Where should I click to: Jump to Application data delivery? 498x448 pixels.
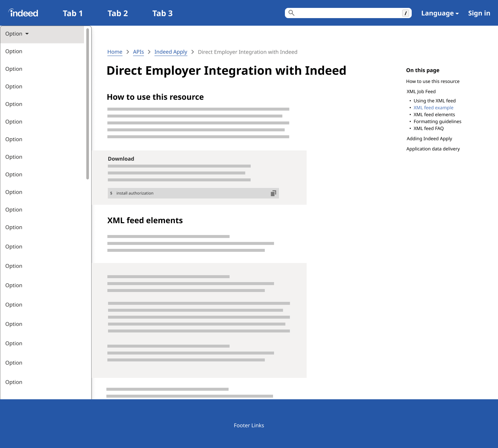(433, 149)
